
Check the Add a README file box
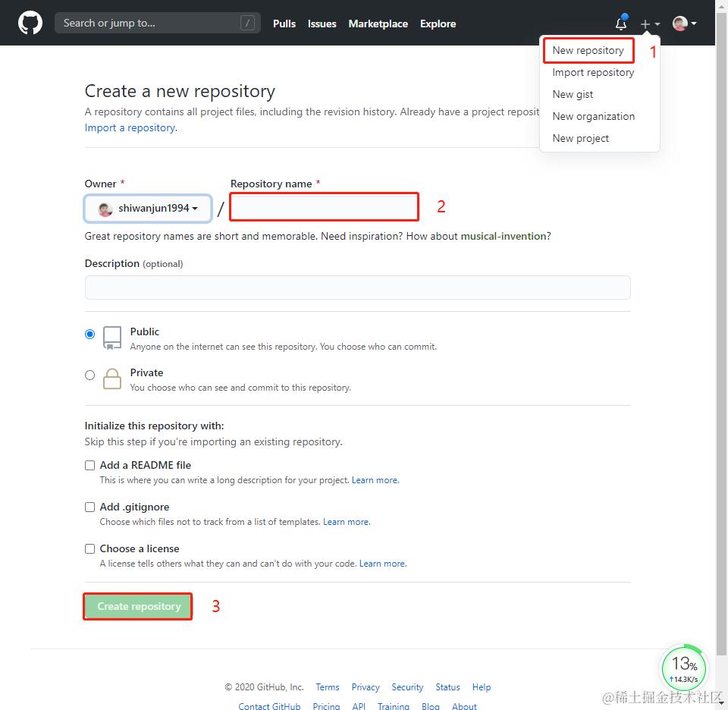(90, 465)
